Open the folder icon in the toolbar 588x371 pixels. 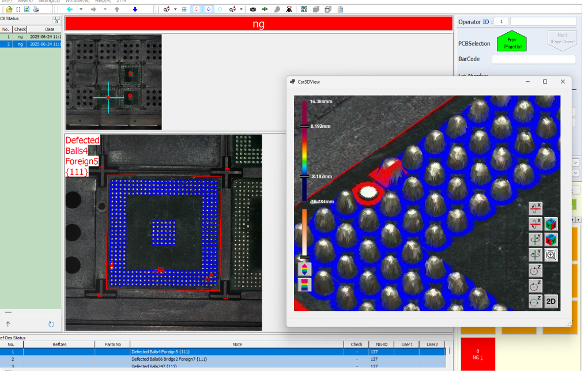(9, 10)
